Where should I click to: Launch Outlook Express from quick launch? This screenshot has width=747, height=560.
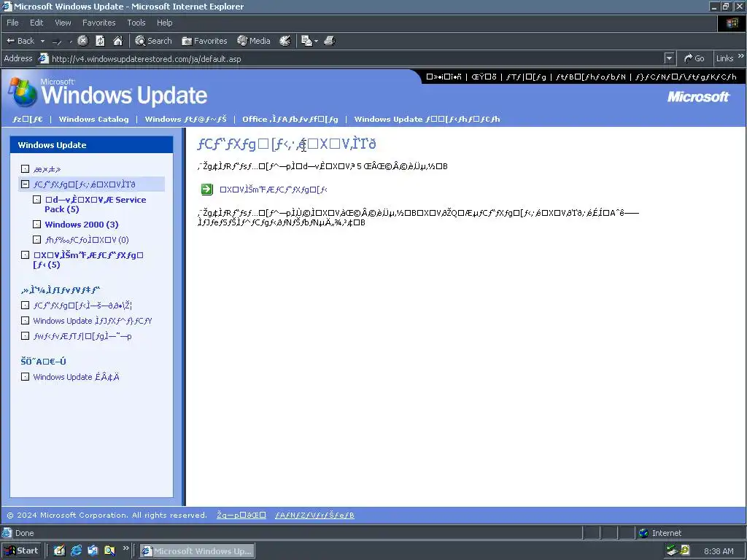point(93,551)
